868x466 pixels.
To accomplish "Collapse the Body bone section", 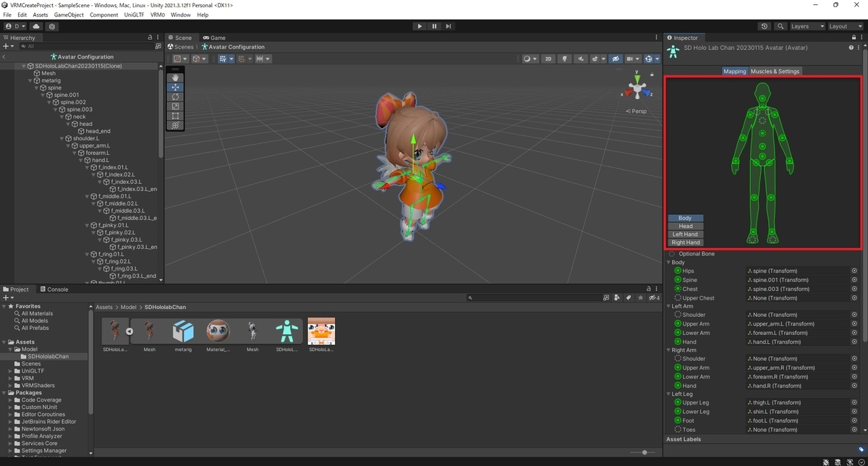I will click(x=668, y=262).
